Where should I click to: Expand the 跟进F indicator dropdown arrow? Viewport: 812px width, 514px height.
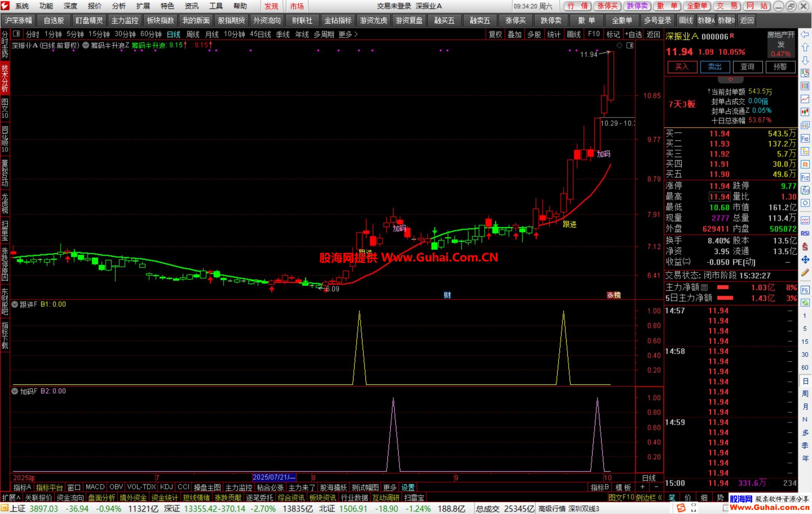coord(15,304)
